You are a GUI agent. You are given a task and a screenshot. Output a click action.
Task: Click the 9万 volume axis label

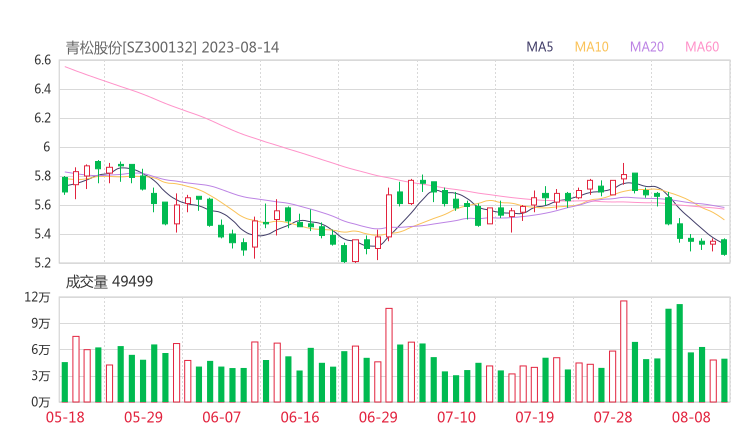click(41, 323)
